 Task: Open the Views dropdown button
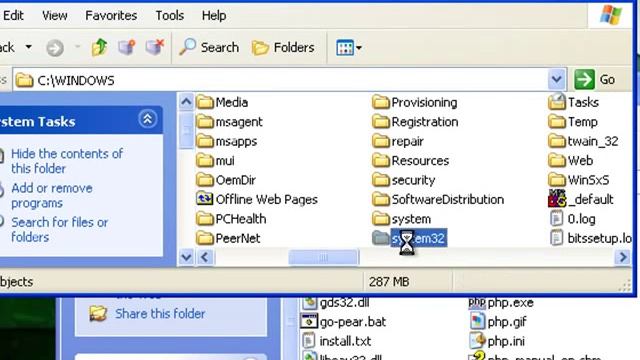point(349,48)
